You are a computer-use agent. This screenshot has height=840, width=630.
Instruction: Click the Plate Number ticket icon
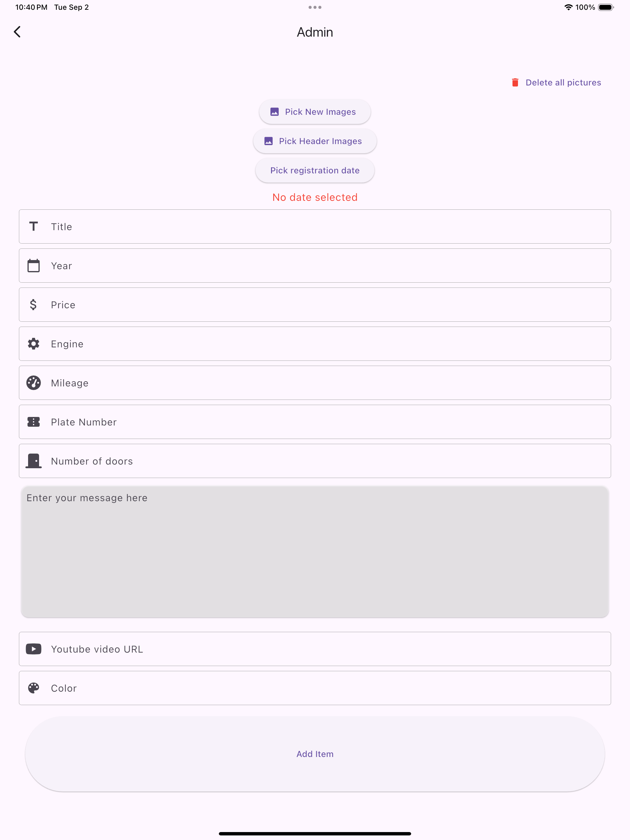tap(33, 422)
